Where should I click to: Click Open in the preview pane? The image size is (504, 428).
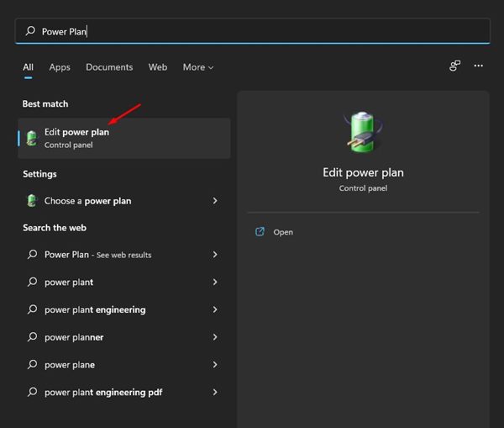pos(283,232)
